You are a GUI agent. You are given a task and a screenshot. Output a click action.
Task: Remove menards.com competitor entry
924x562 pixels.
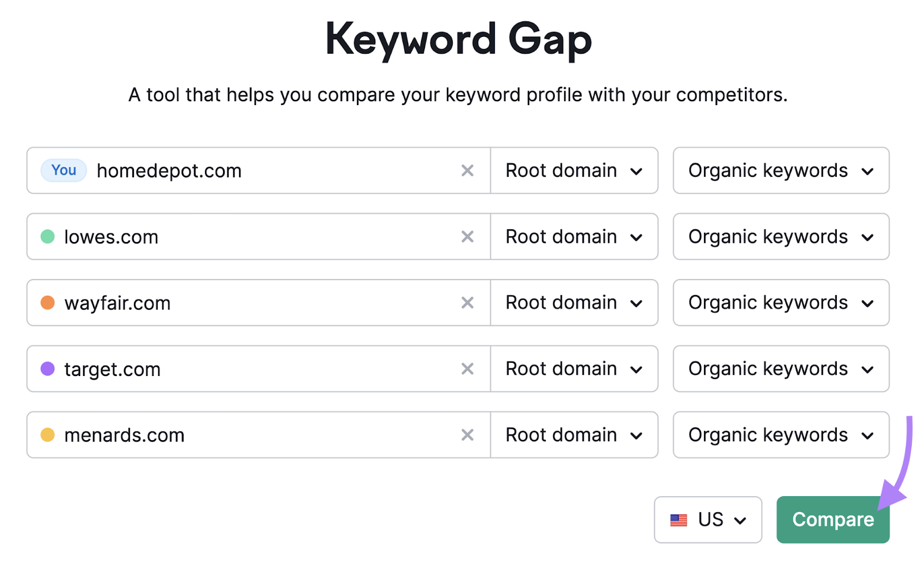pyautogui.click(x=467, y=435)
